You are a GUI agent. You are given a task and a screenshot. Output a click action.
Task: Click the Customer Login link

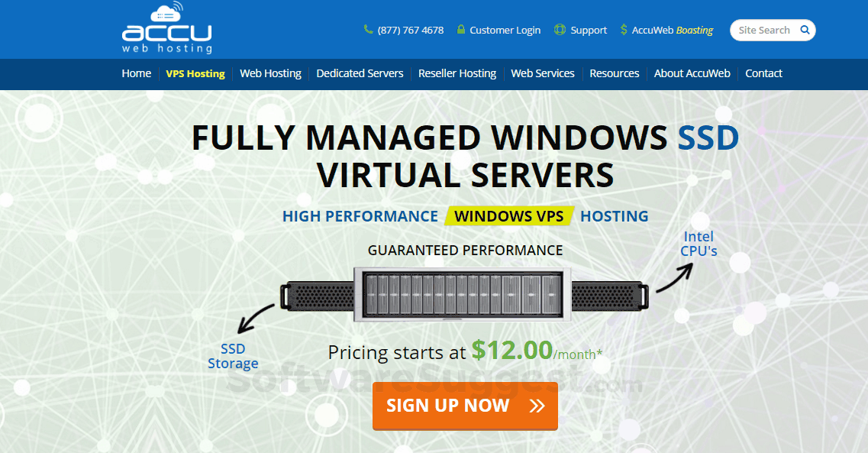pos(505,30)
